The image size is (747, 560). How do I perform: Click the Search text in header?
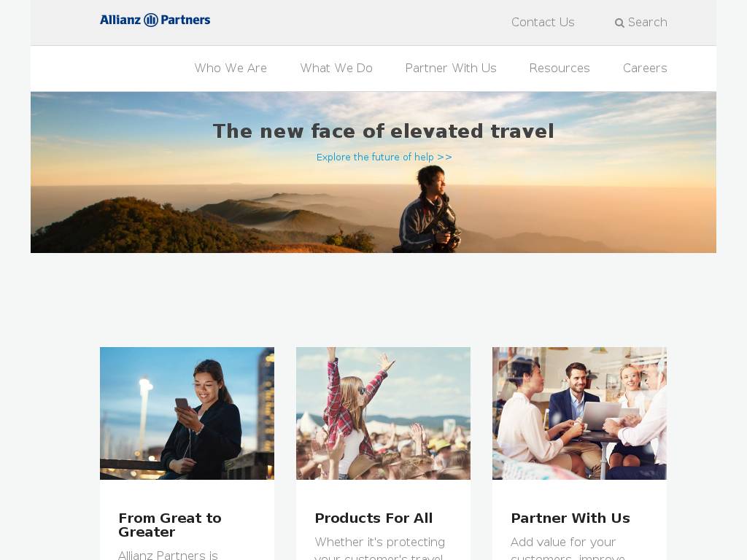(x=648, y=23)
